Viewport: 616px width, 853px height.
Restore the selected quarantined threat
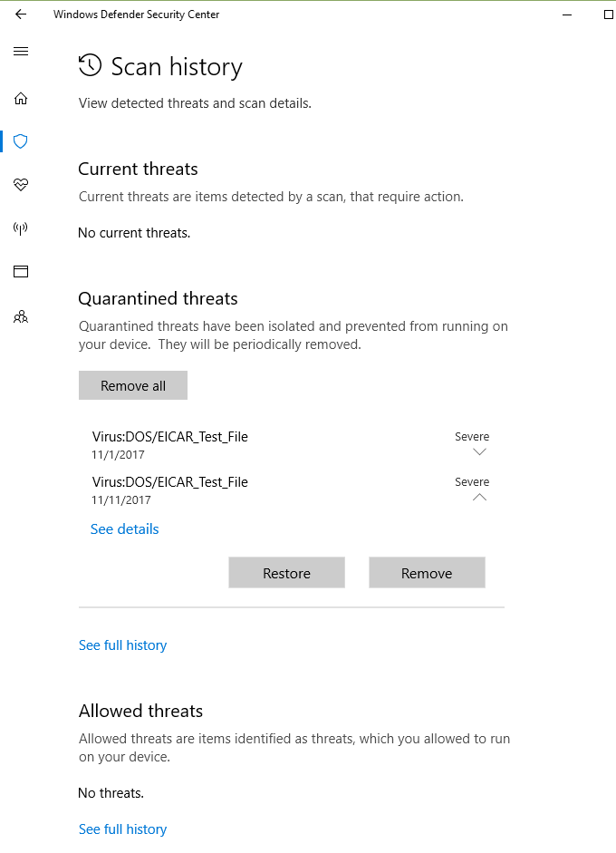click(x=286, y=573)
